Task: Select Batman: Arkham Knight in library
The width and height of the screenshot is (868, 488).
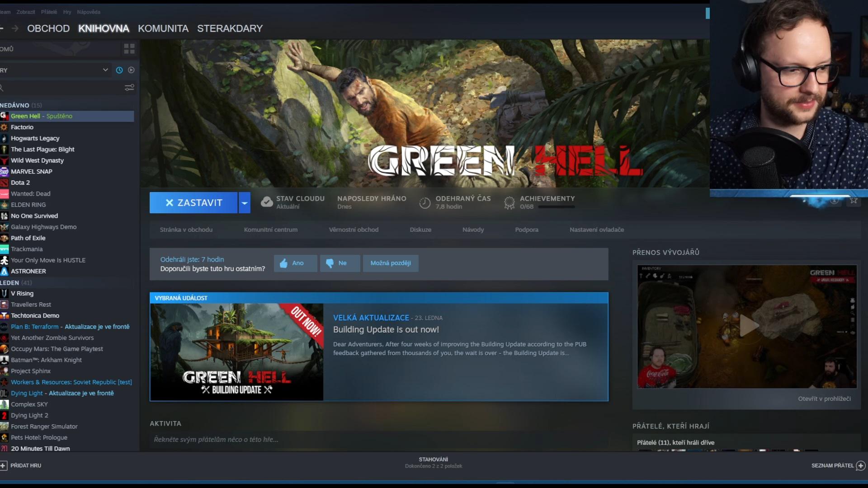Action: [46, 360]
